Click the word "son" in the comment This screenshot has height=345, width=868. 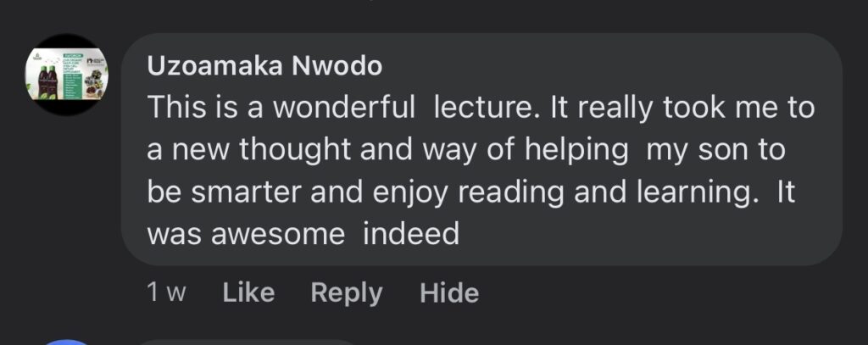tap(728, 151)
